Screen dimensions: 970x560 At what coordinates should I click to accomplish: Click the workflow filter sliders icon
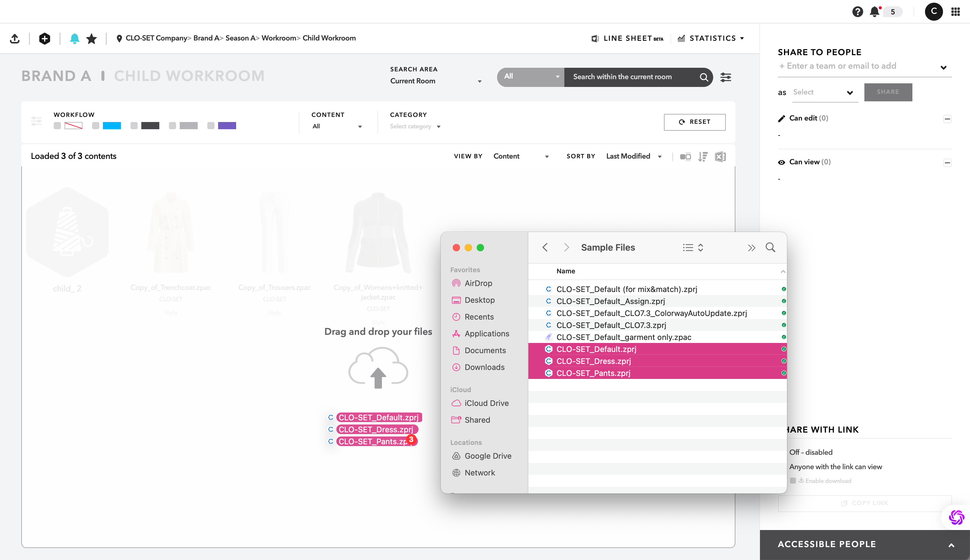36,121
